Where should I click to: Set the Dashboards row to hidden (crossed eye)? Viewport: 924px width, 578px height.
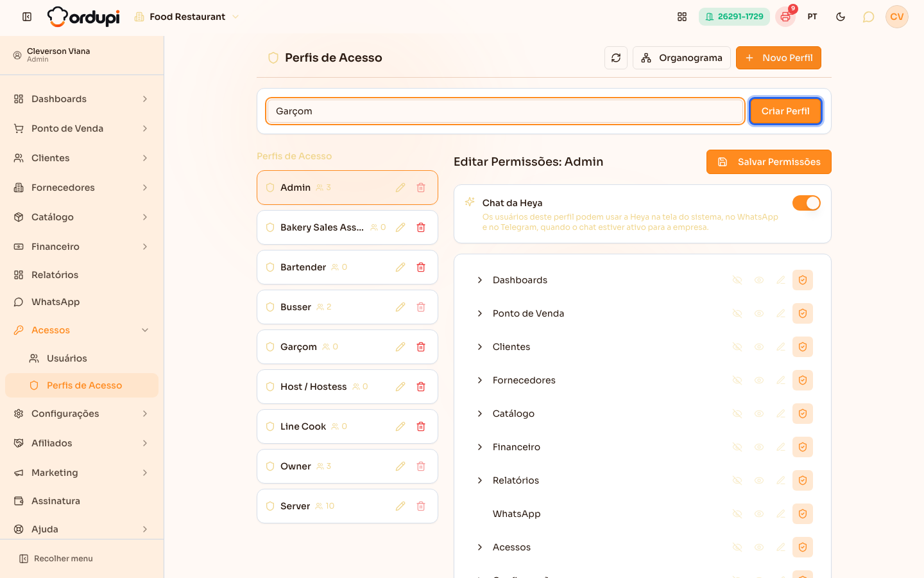click(737, 280)
